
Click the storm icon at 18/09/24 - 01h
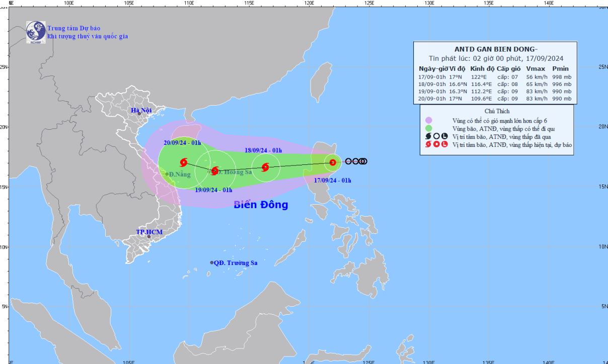[265, 167]
